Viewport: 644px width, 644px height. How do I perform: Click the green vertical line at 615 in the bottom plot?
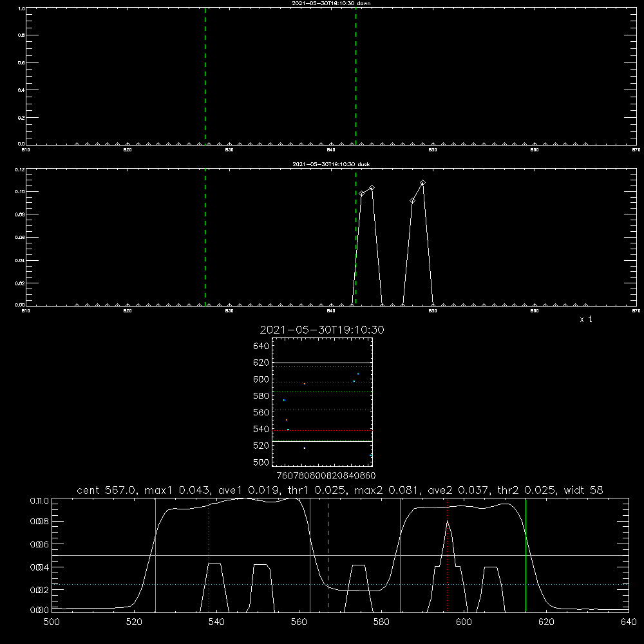point(526,554)
